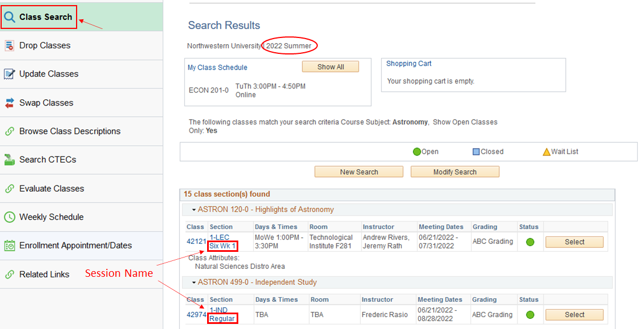The height and width of the screenshot is (329, 644).
Task: Click the Search CTECs icon
Action: tap(9, 160)
